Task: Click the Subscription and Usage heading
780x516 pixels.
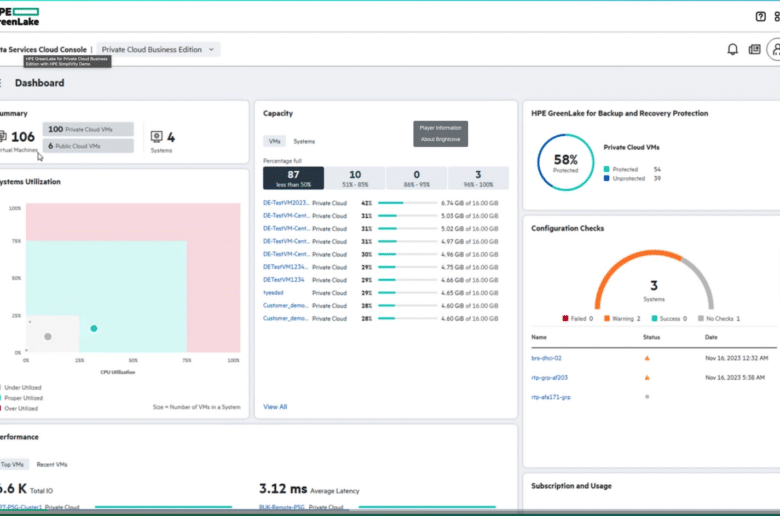Action: 571,486
